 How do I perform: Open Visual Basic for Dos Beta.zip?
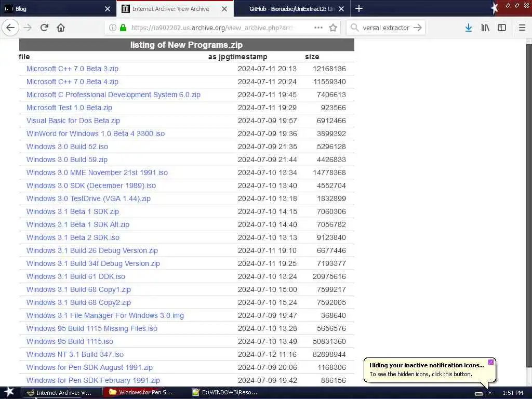click(x=73, y=121)
